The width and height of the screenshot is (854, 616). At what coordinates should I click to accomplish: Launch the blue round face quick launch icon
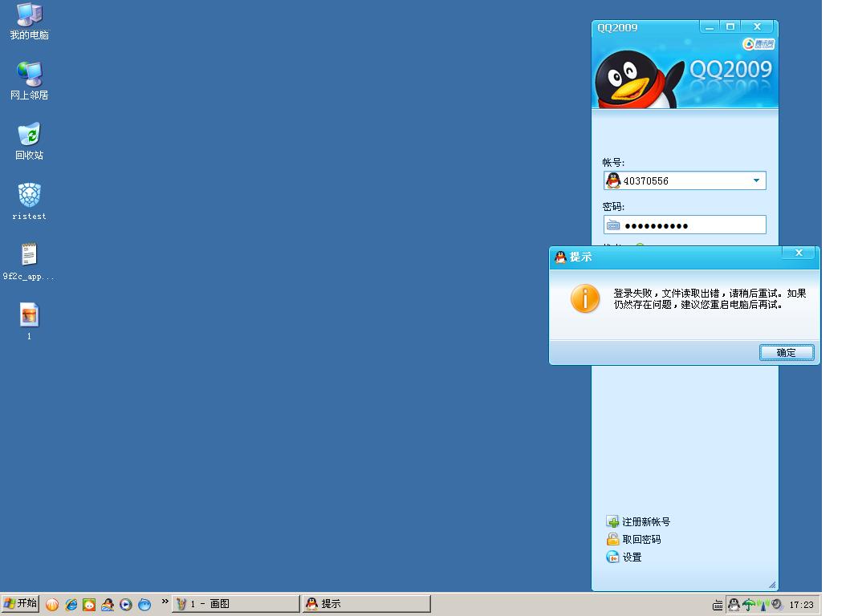(x=144, y=604)
